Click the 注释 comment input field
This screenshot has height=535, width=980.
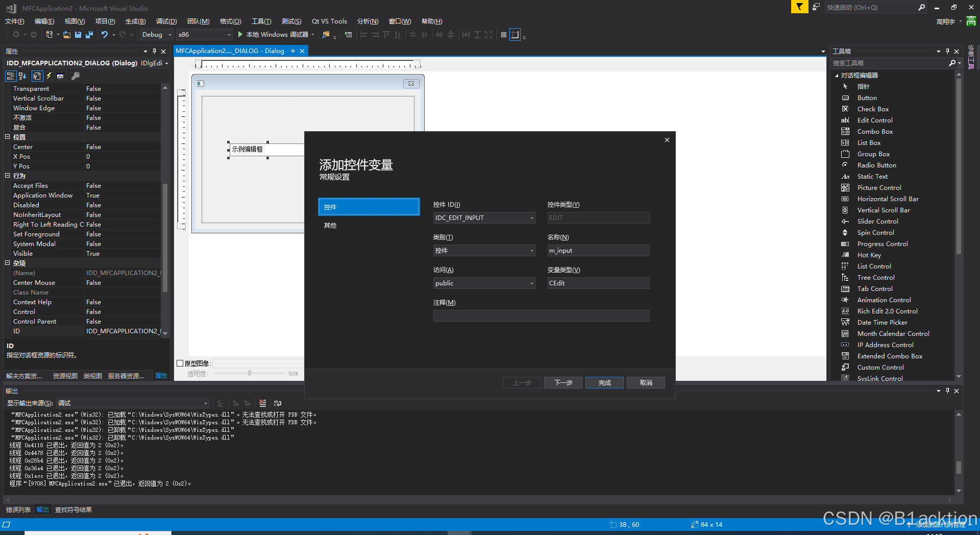tap(541, 315)
